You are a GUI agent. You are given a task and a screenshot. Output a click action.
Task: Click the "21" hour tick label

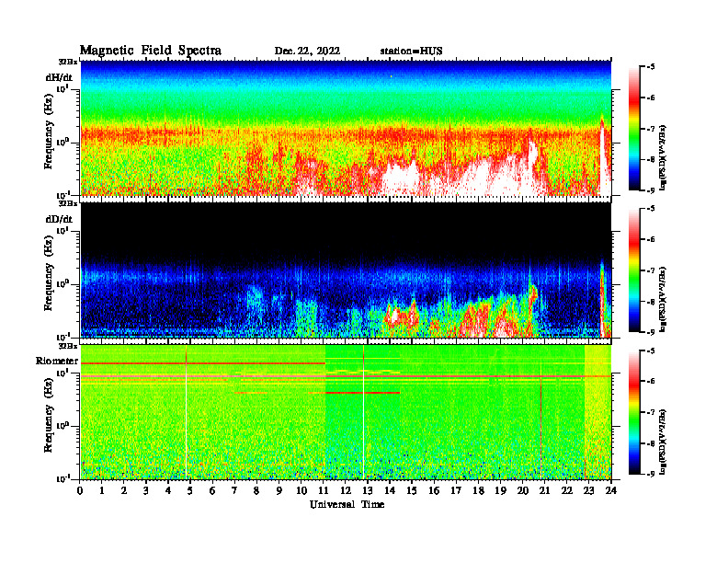click(x=544, y=491)
